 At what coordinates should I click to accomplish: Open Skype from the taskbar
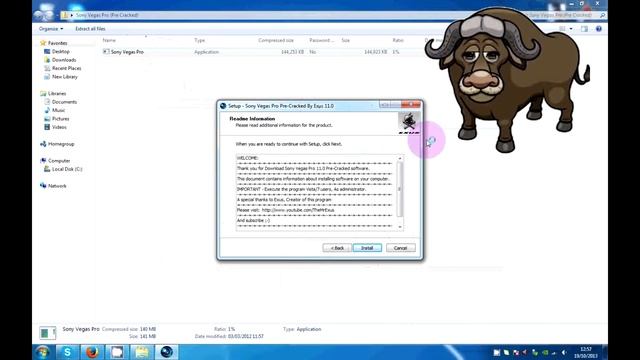pyautogui.click(x=67, y=352)
